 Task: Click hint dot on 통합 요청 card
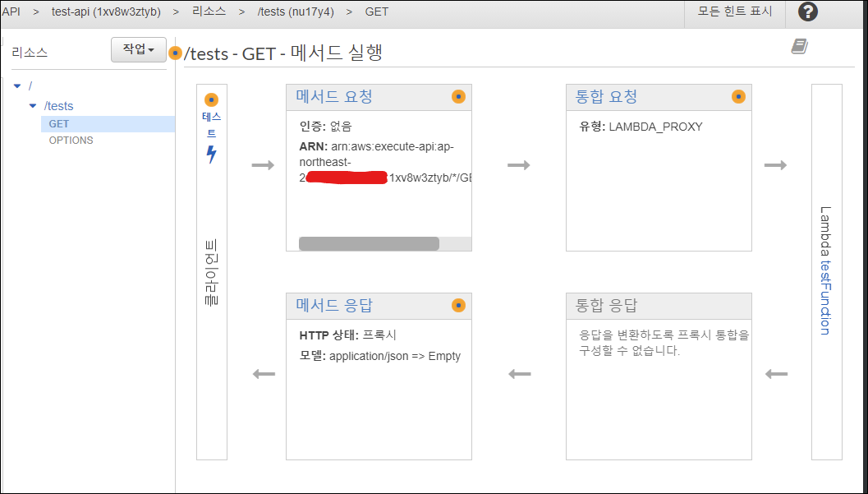coord(738,97)
